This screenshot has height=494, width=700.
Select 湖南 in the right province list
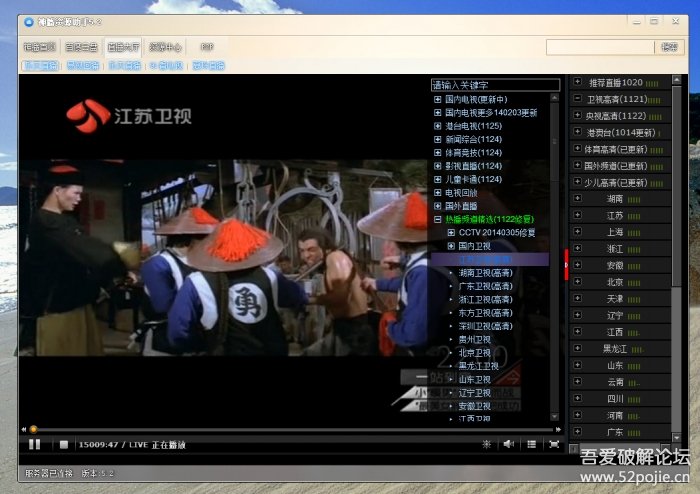click(x=620, y=199)
